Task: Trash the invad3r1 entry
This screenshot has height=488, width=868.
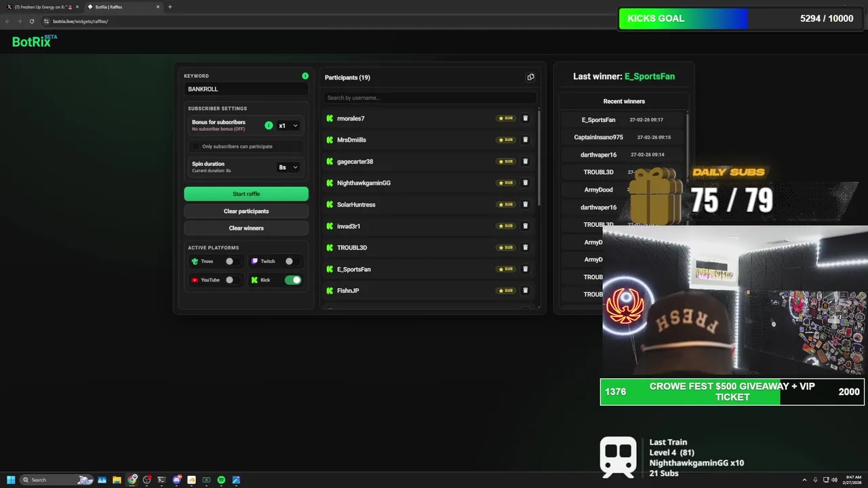Action: coord(525,226)
